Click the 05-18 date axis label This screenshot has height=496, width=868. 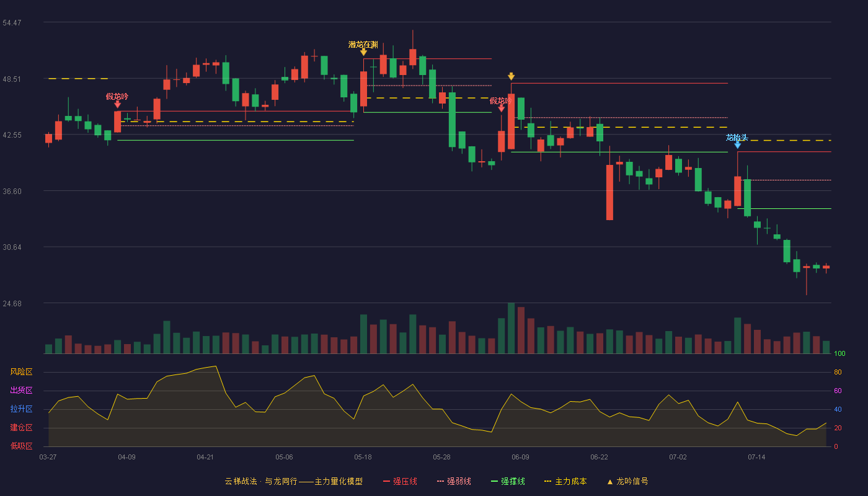(363, 457)
